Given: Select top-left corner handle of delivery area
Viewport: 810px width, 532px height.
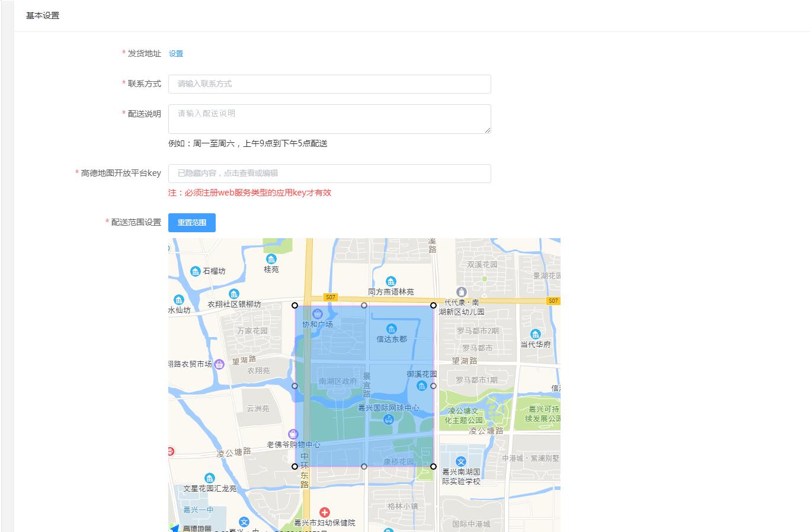Looking at the screenshot, I should (295, 306).
